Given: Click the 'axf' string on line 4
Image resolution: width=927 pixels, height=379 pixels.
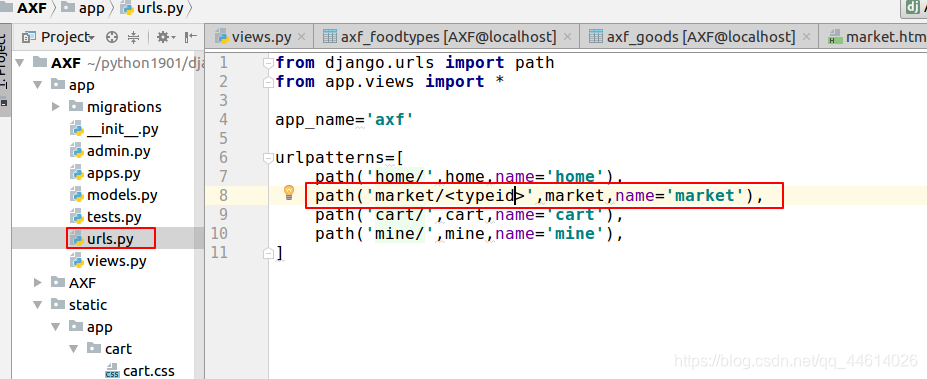Looking at the screenshot, I should [390, 119].
